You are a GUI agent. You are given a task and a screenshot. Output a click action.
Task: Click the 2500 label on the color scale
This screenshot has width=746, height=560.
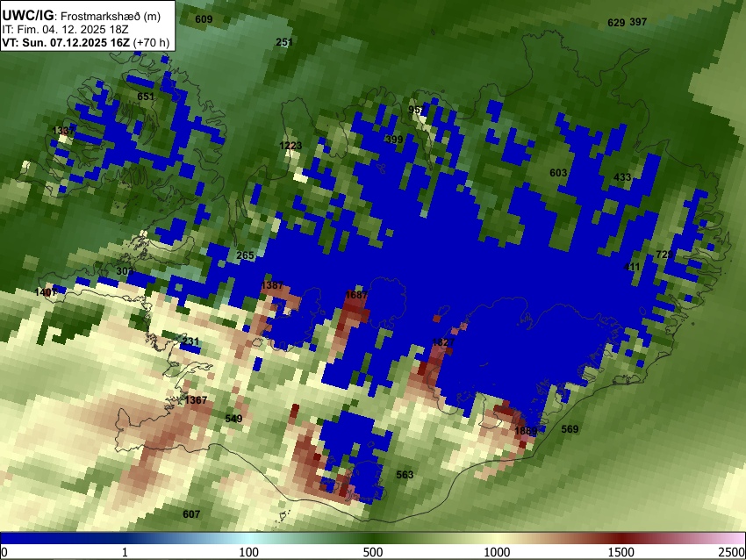coord(732,552)
